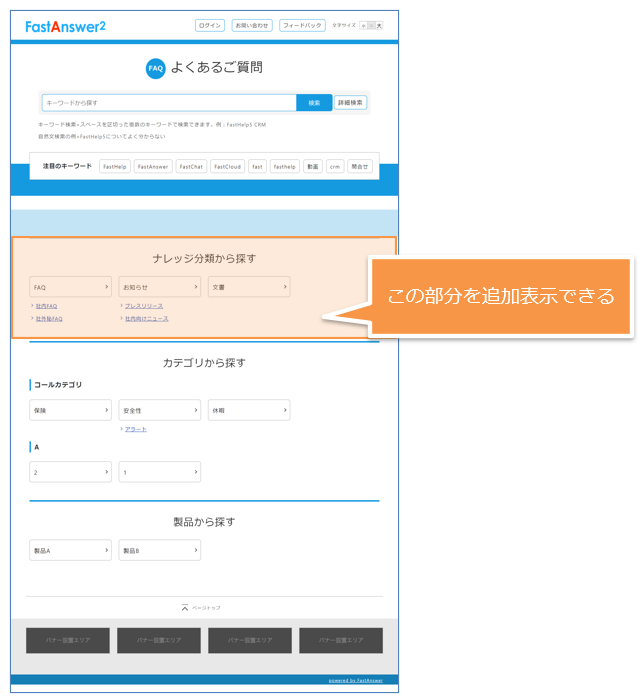
Task: Open the 保険 category box
Action: [x=70, y=410]
